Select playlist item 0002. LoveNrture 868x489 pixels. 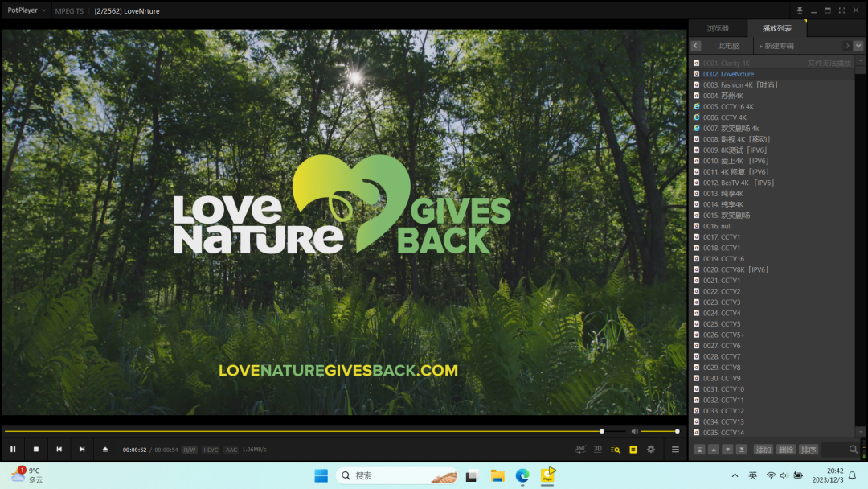point(773,74)
